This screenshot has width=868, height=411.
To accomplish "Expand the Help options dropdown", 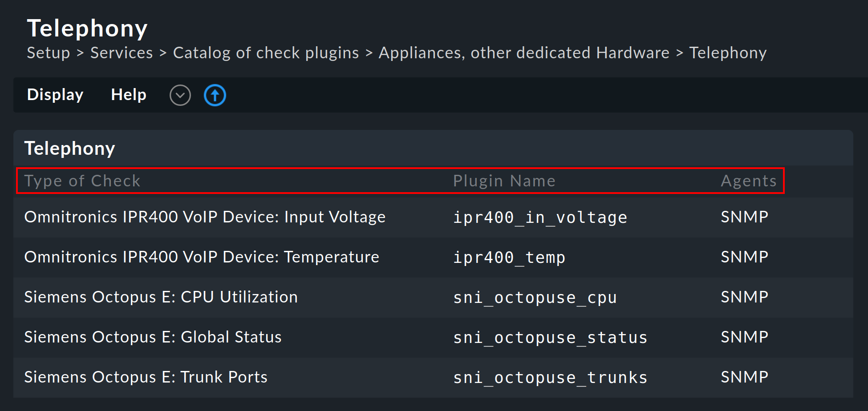I will click(x=128, y=95).
